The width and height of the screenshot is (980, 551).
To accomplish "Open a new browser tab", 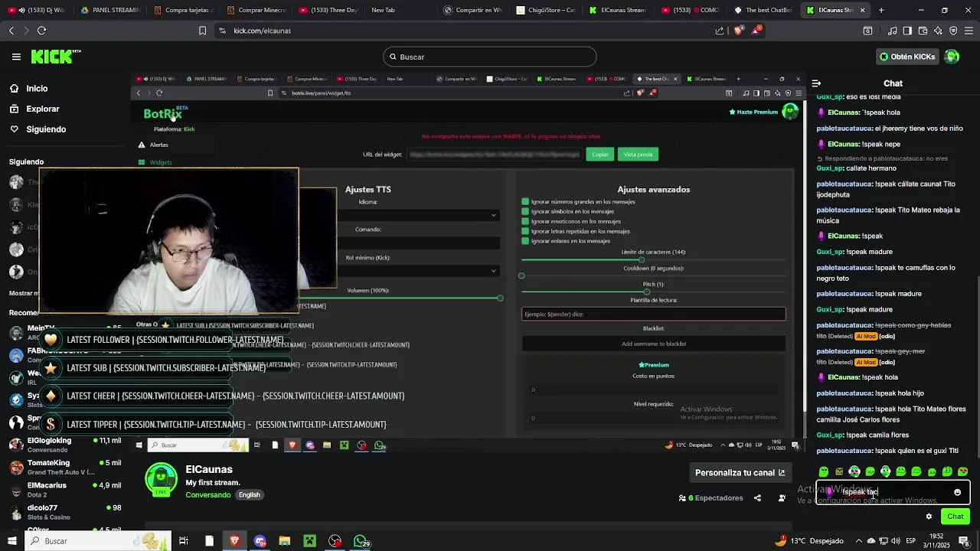I will point(881,10).
